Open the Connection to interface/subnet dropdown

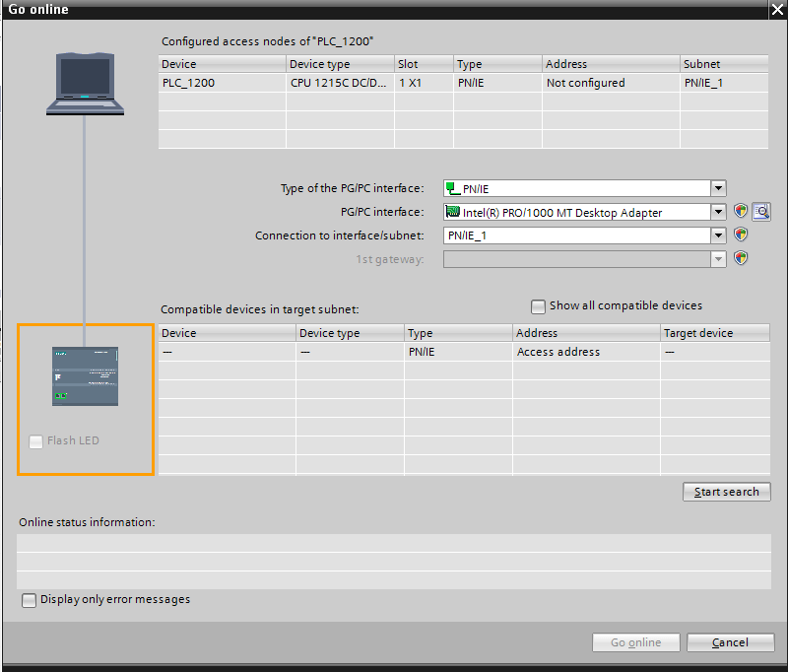coord(719,235)
